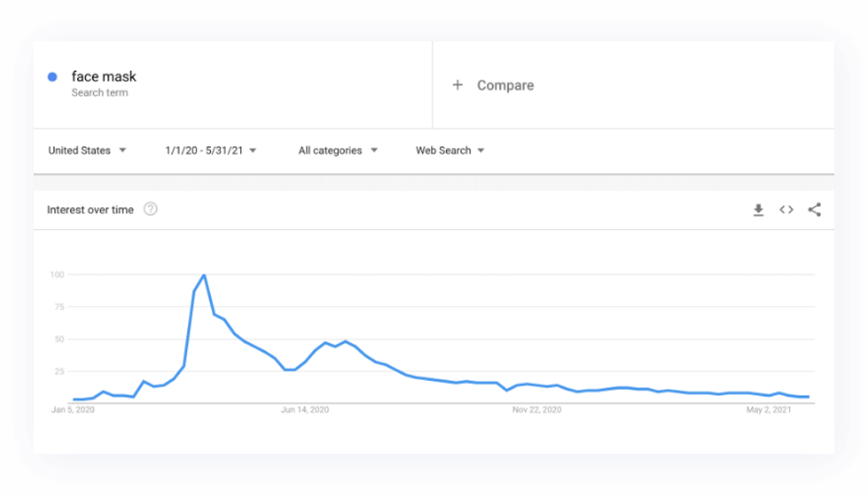The height and width of the screenshot is (495, 868).
Task: Click the peak point at 100 on chart
Action: click(x=204, y=275)
